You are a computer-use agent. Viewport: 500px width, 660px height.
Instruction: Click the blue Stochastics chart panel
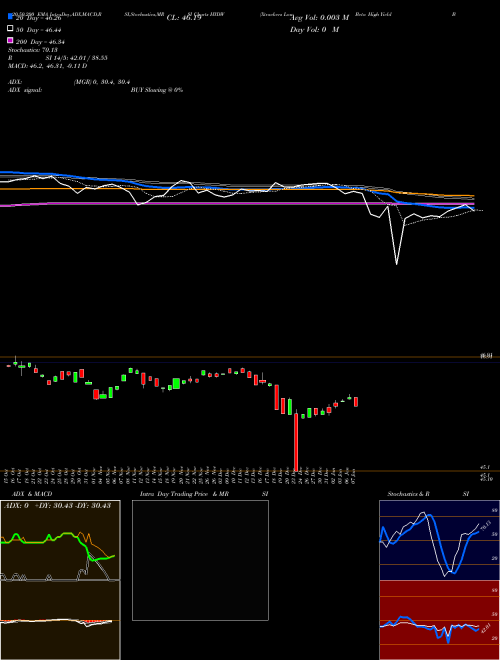click(x=439, y=540)
